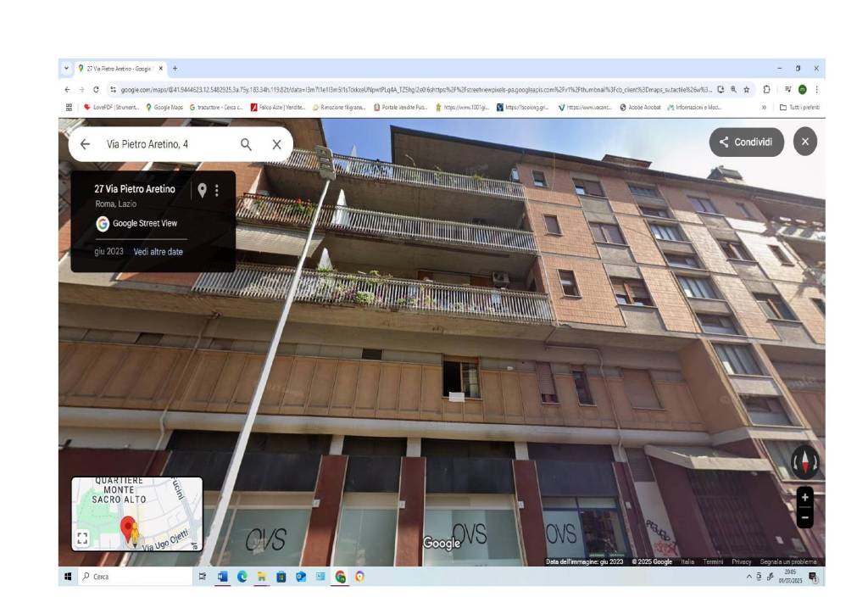This screenshot has width=868, height=614.
Task: Click the Condividi share button
Action: pos(746,142)
